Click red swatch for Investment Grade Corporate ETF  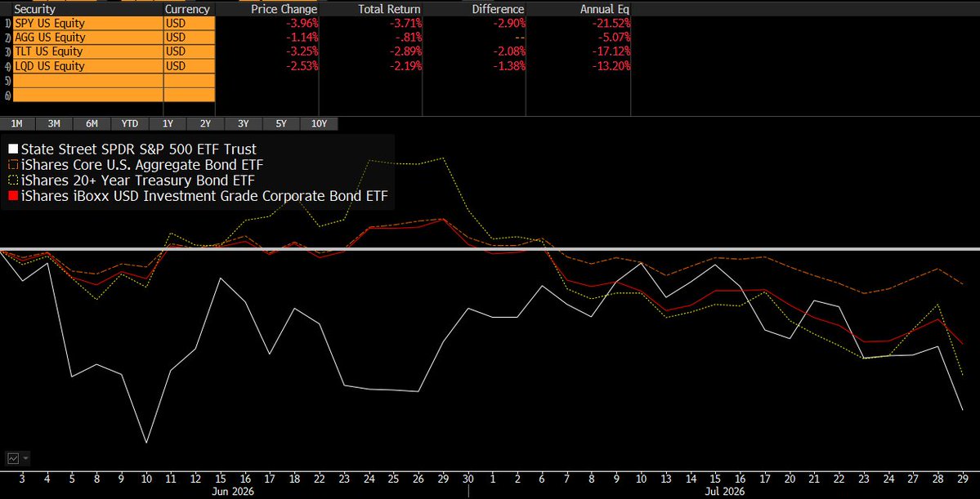pyautogui.click(x=13, y=196)
